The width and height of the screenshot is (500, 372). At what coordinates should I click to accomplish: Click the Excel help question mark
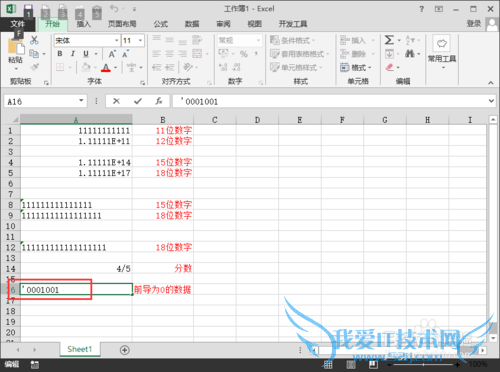point(422,9)
